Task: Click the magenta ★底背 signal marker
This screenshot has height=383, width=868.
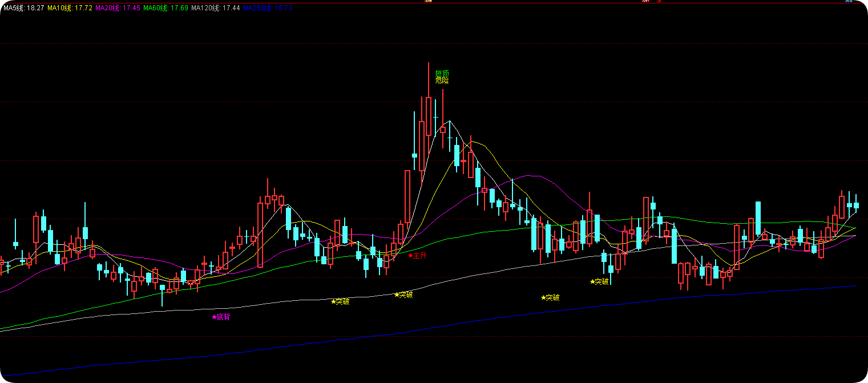Action: pos(221,317)
